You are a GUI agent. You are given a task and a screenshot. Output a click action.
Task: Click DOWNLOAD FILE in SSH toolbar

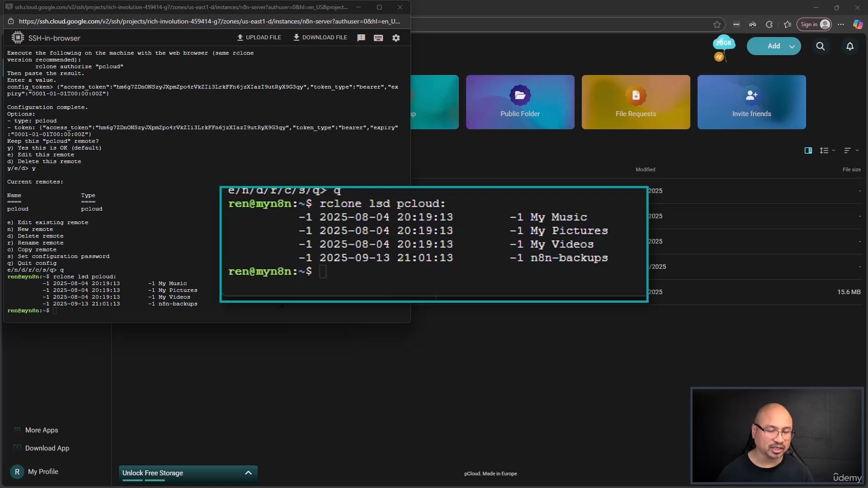pos(320,38)
